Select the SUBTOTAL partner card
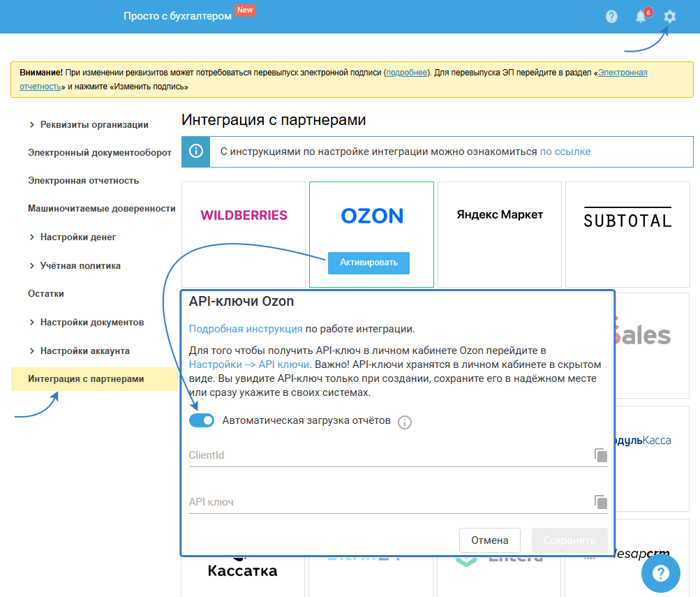 point(627,235)
